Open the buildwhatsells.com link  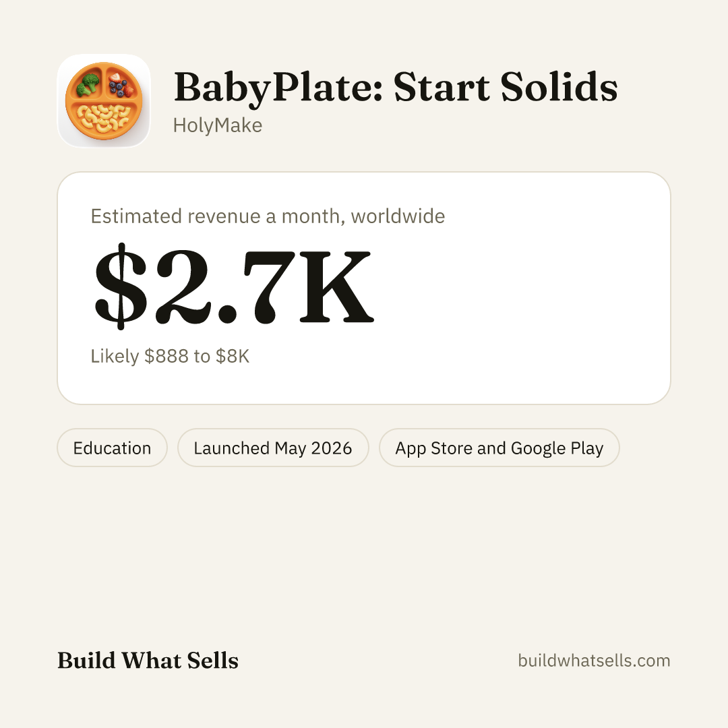click(x=594, y=660)
